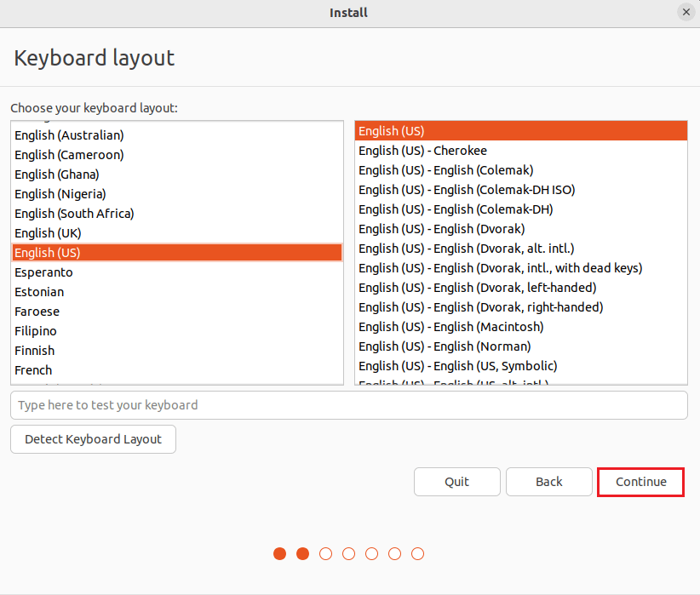Choose English (Australian) from layout list
Screen dimensions: 700x595
(69, 135)
